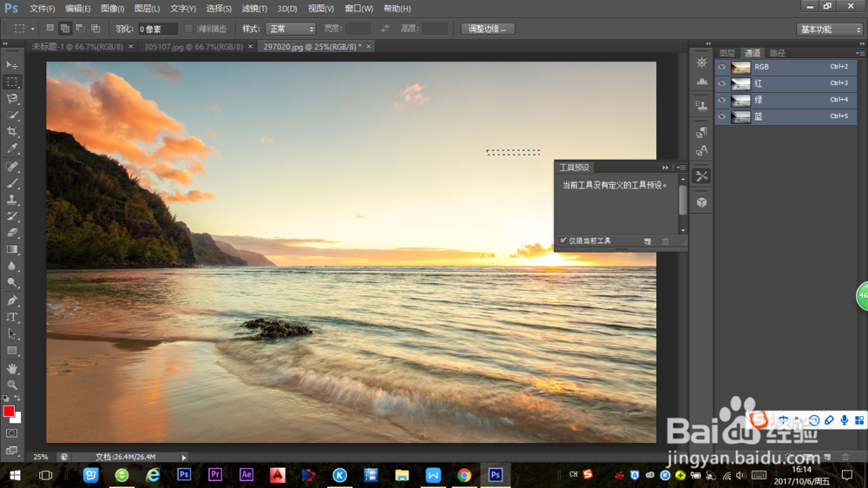Select the Brush tool
The image size is (868, 488).
(x=11, y=183)
